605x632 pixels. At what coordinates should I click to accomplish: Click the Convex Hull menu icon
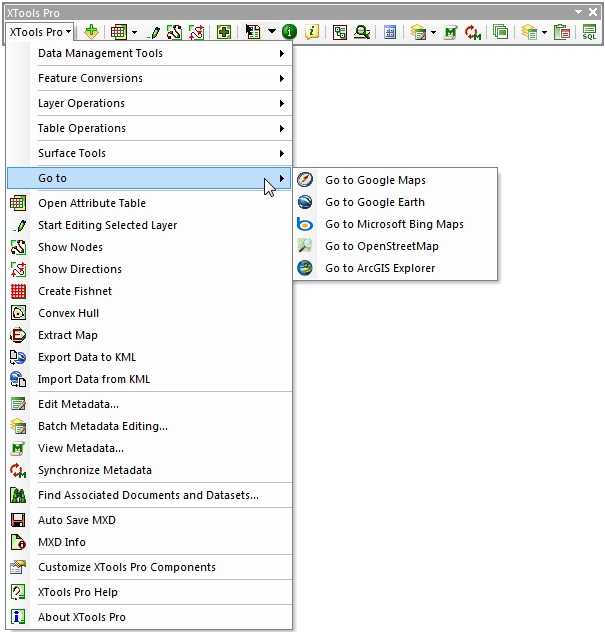[x=18, y=313]
